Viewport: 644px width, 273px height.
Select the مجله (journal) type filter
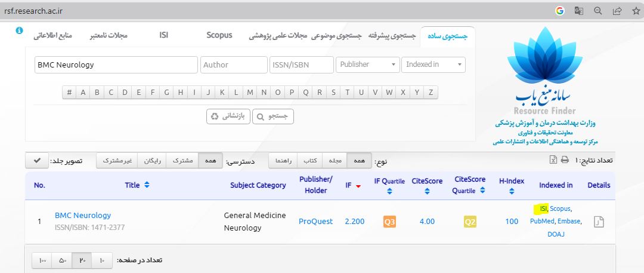point(335,161)
